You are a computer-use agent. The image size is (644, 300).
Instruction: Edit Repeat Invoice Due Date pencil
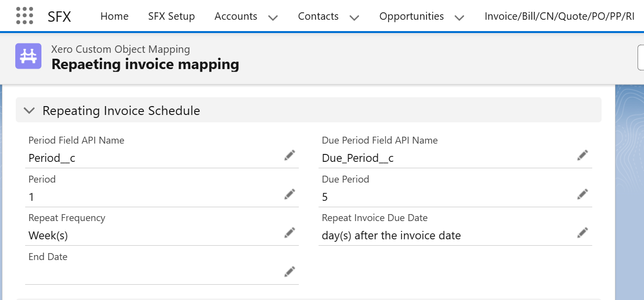pos(582,233)
